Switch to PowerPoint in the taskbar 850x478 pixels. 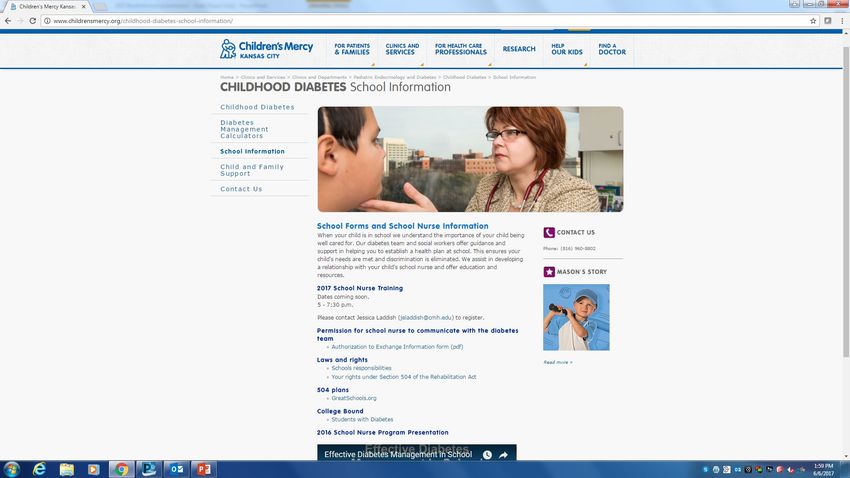[x=204, y=469]
